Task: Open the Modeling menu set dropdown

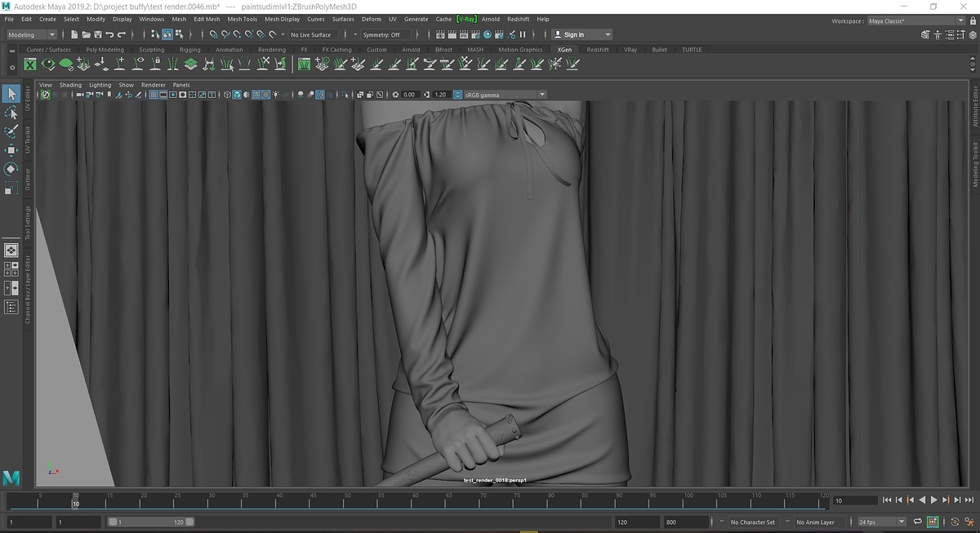Action: (31, 34)
